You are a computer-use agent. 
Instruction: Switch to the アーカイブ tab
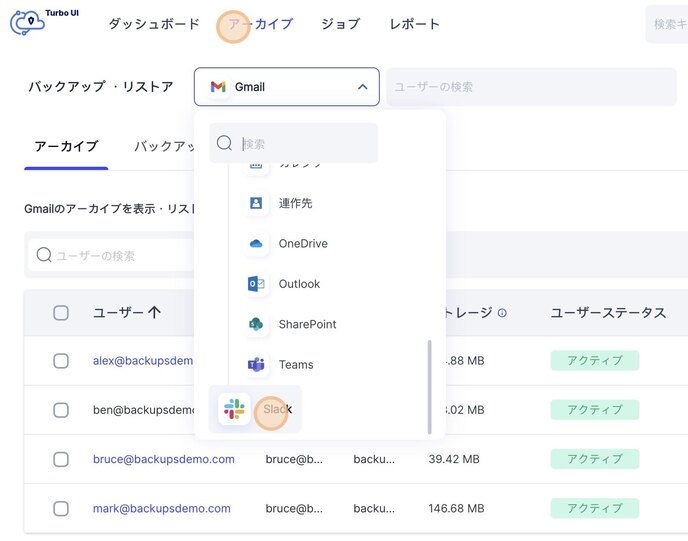[66, 146]
